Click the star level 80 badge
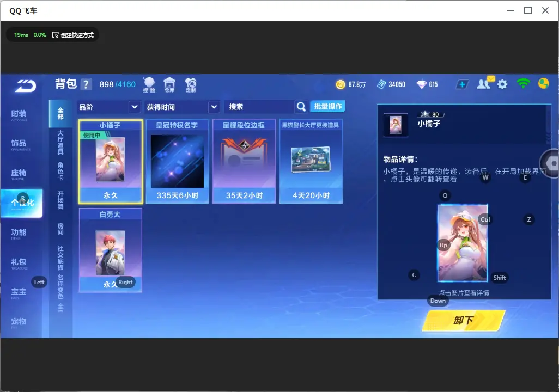559x392 pixels. [x=431, y=114]
